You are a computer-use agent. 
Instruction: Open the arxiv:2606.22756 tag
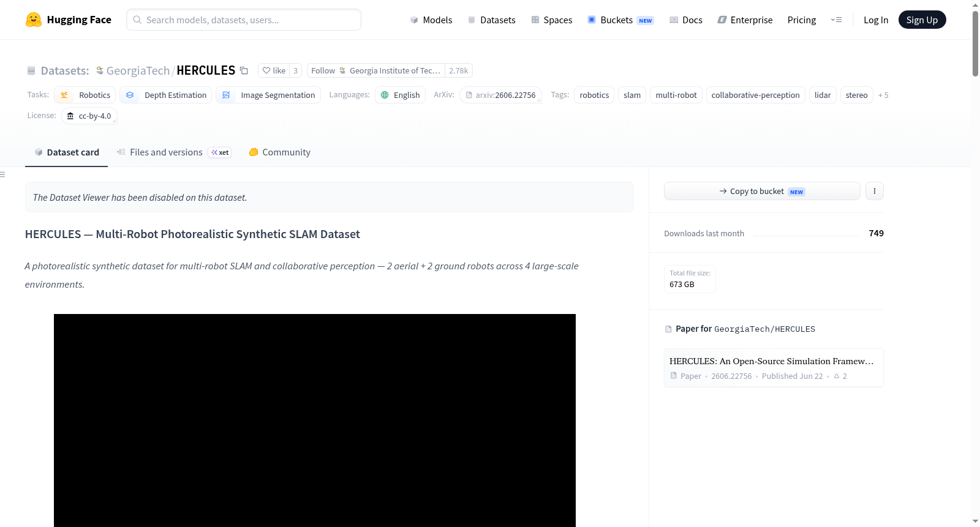[x=500, y=95]
